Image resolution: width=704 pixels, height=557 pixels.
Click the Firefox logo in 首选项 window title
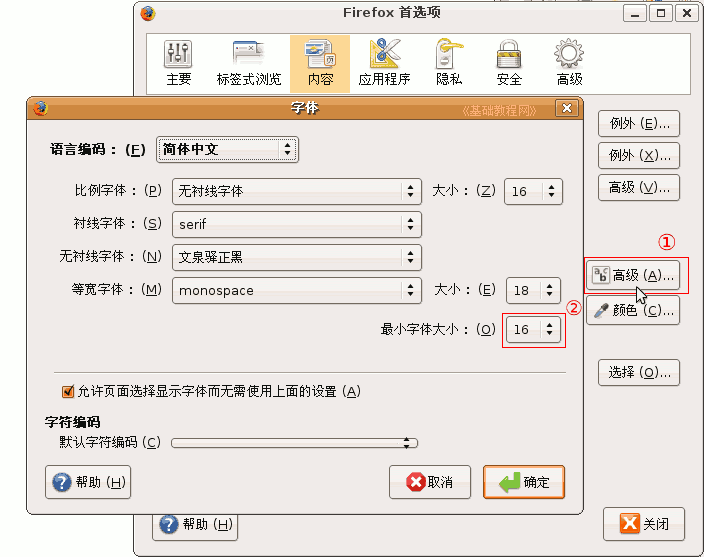pos(148,13)
